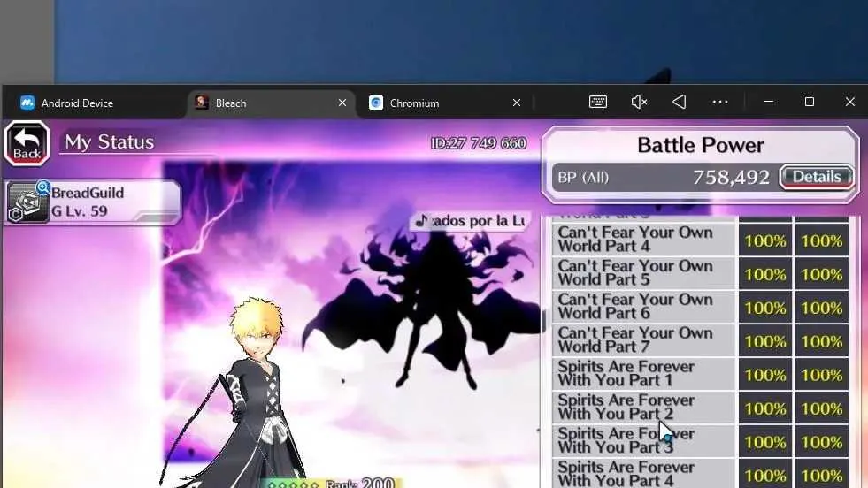Click second 100% cell for World Part 5
Image resolution: width=868 pixels, height=488 pixels.
point(822,274)
